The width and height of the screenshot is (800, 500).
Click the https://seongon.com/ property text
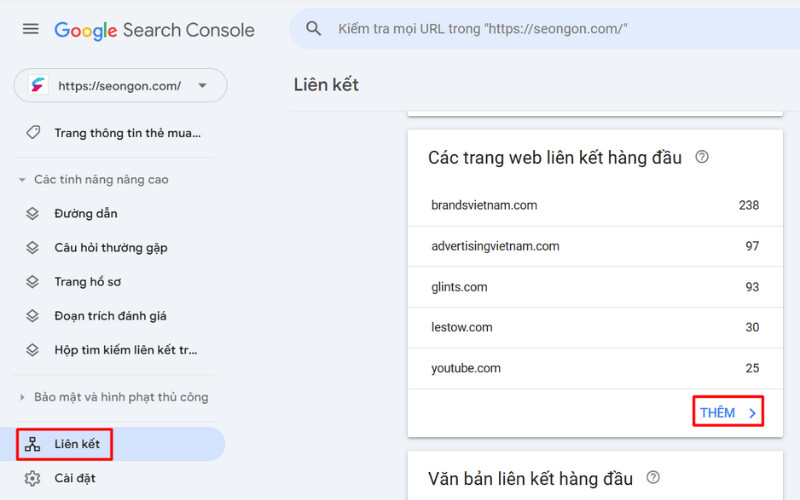coord(119,86)
